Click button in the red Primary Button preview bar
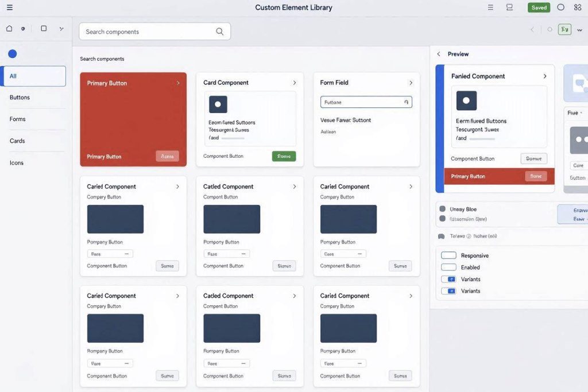Screen dimensions: 588x392 pos(536,176)
